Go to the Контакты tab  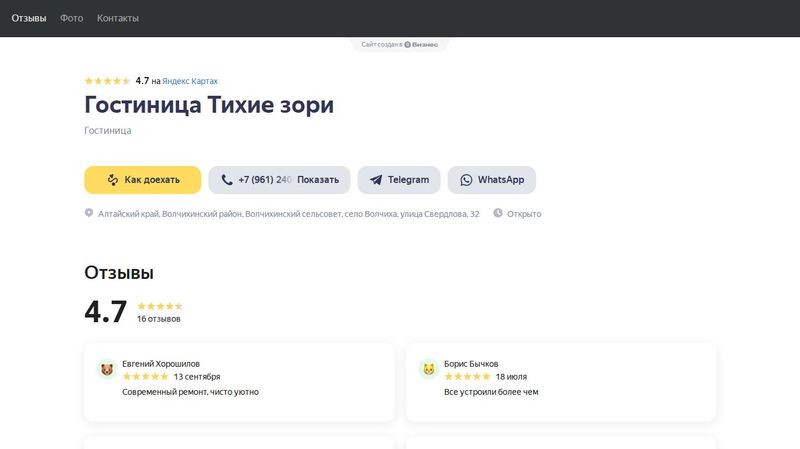pyautogui.click(x=118, y=18)
